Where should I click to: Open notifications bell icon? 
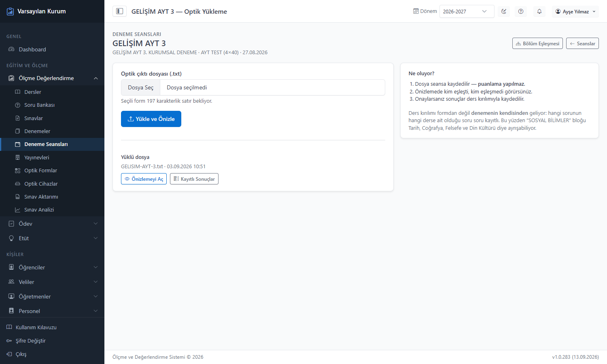[539, 11]
